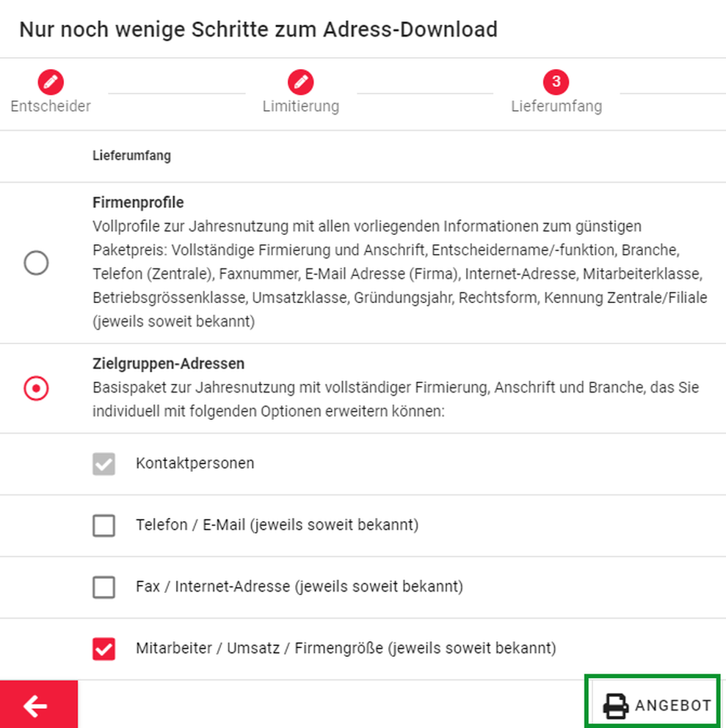Viewport: 726px width, 728px height.
Task: Click the Kontaktpersonen label text
Action: pyautogui.click(x=195, y=463)
